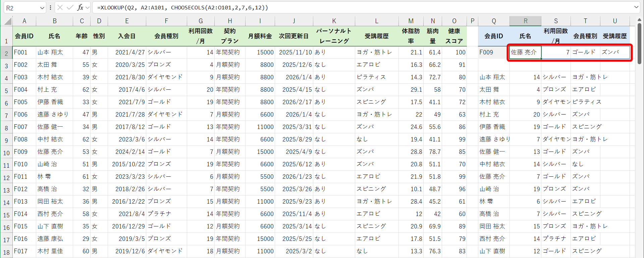The image size is (644, 258).
Task: Click the vertical scrollbar thumb
Action: (x=640, y=44)
